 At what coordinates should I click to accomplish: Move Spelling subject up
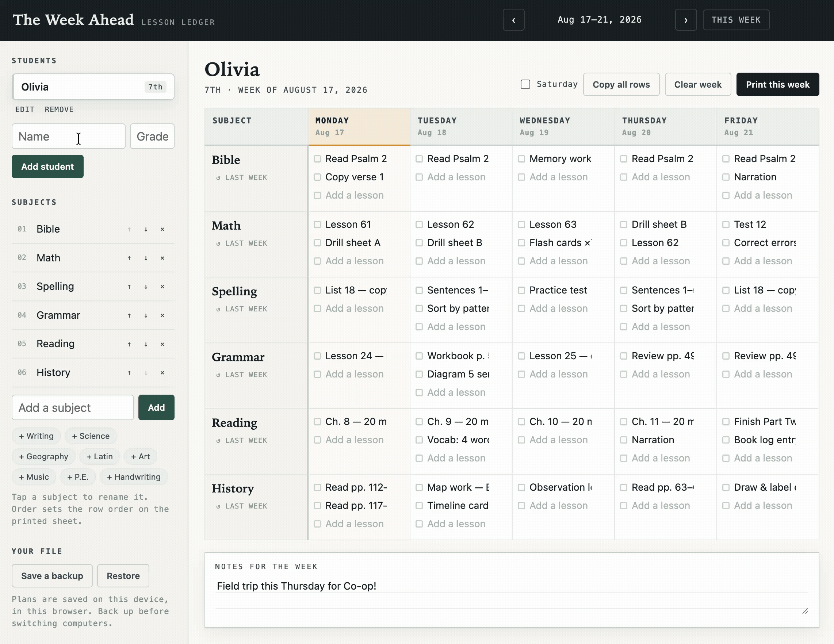coord(130,286)
